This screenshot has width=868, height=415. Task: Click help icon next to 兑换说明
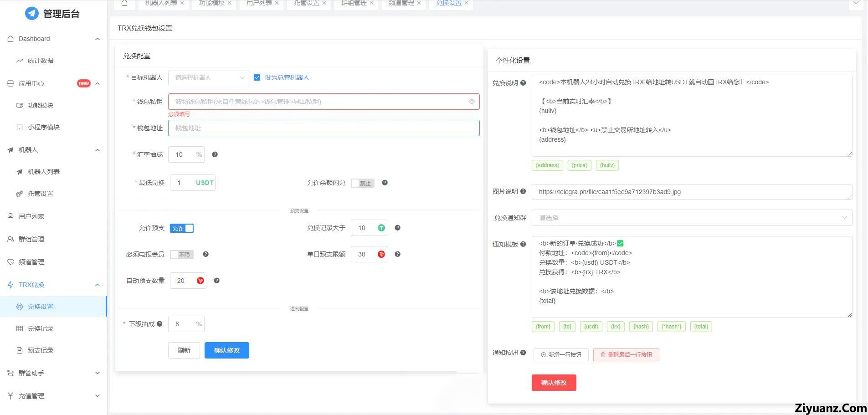(x=523, y=83)
